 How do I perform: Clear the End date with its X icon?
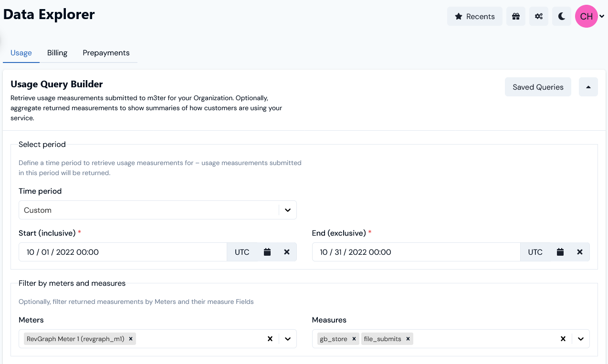579,252
